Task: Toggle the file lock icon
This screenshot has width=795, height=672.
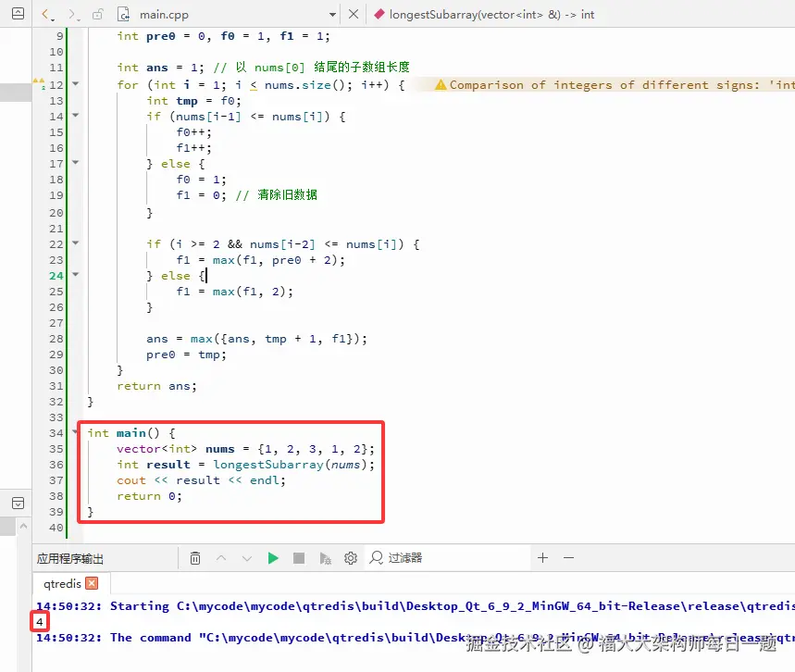Action: click(98, 14)
